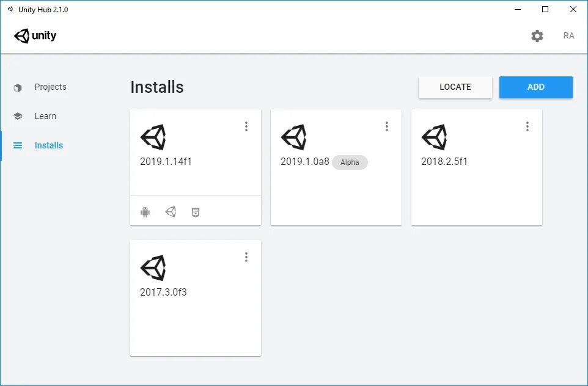The image size is (588, 386).
Task: Click the blue ADD button
Action: (x=536, y=87)
